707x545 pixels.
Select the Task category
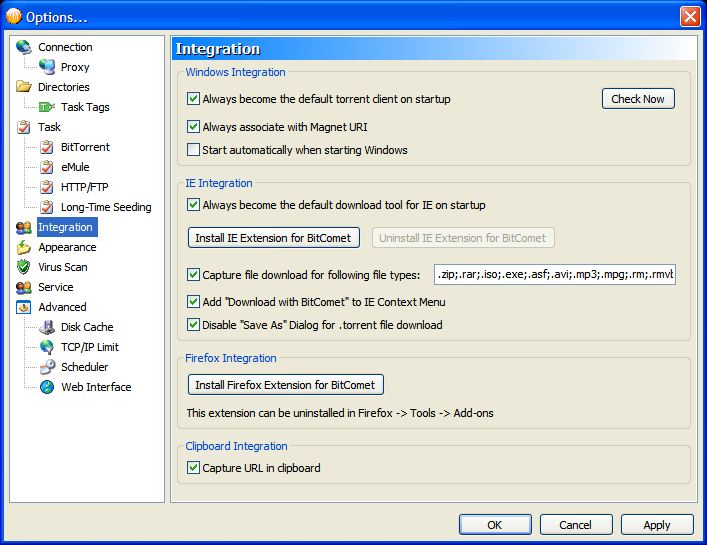point(49,127)
